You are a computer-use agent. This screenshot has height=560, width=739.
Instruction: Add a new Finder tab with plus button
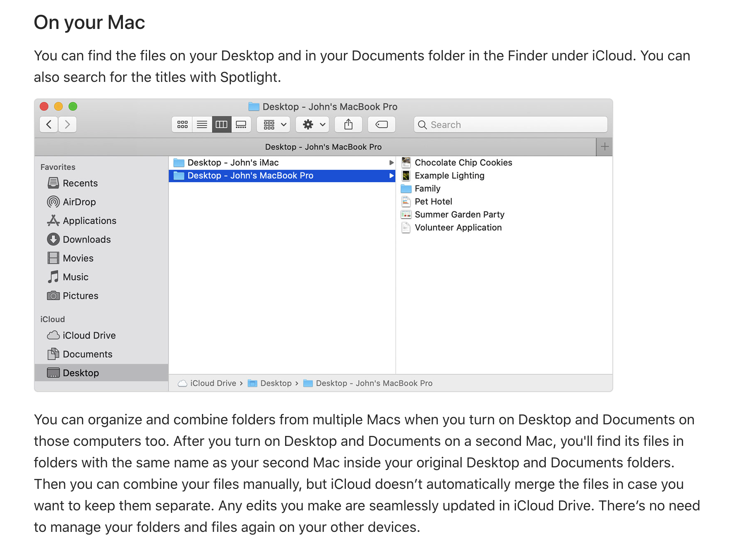(605, 147)
